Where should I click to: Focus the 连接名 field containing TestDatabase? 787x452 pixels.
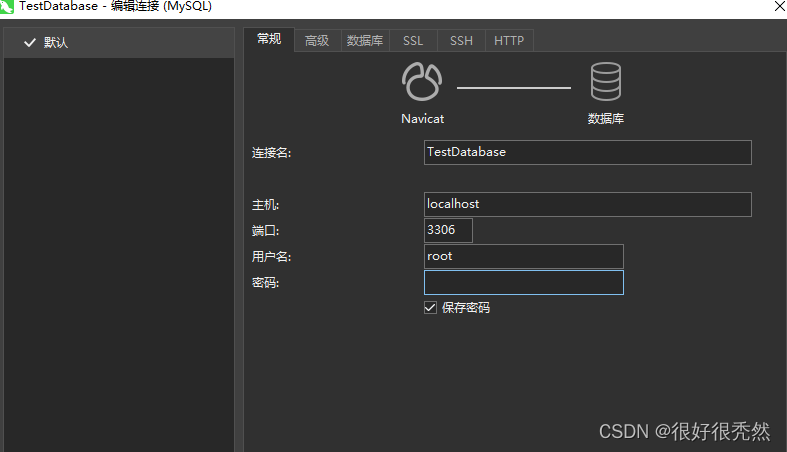tap(588, 153)
